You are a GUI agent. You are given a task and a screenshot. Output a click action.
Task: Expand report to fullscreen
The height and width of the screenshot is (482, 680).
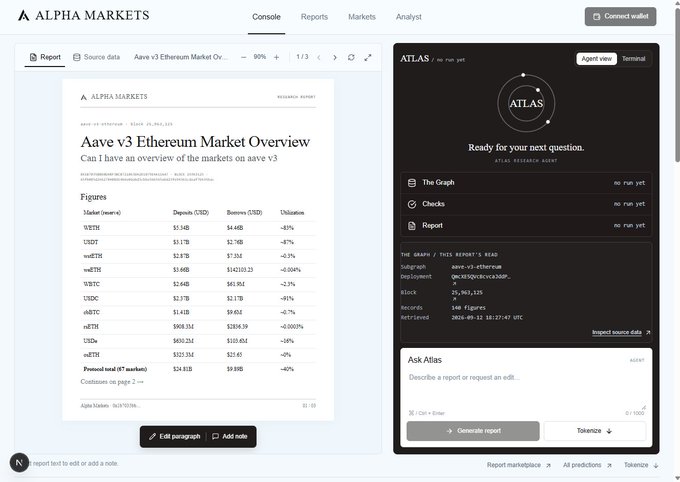click(368, 57)
